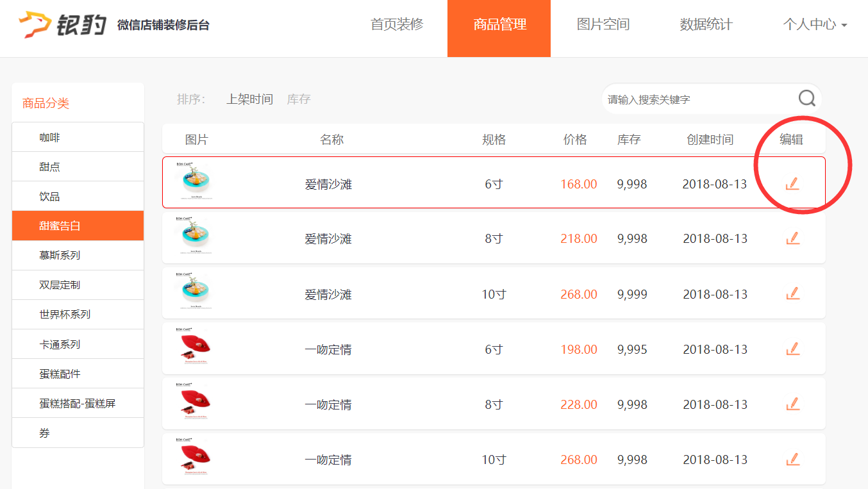This screenshot has height=489, width=868.
Task: Open the 世界杯系列 category
Action: click(65, 314)
